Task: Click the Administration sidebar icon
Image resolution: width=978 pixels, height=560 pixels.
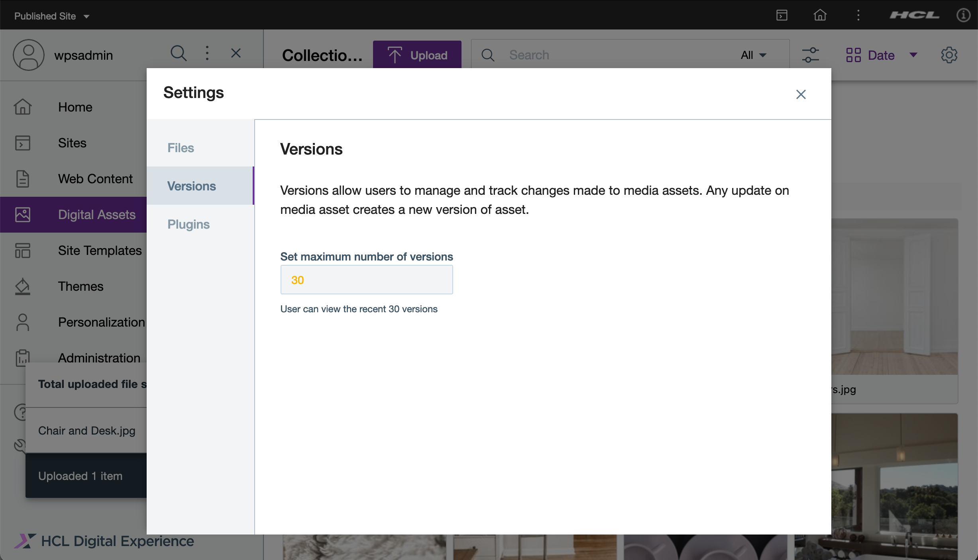Action: point(22,357)
